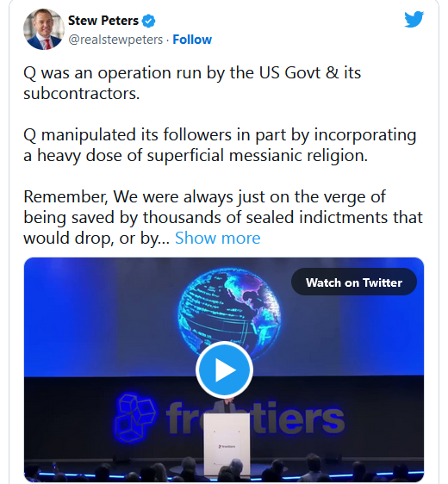Click the white triangle inside the play circle
Screen dimensions: 448x484
tap(226, 369)
